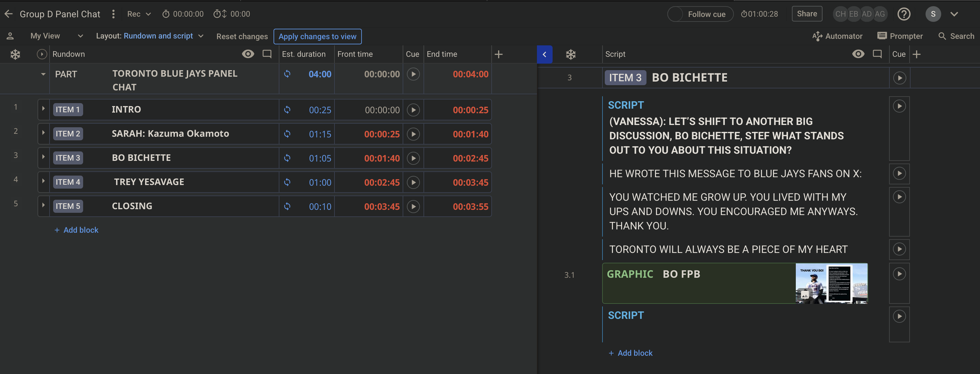Click the 01:00:28 clock display
The height and width of the screenshot is (374, 980).
click(x=759, y=14)
